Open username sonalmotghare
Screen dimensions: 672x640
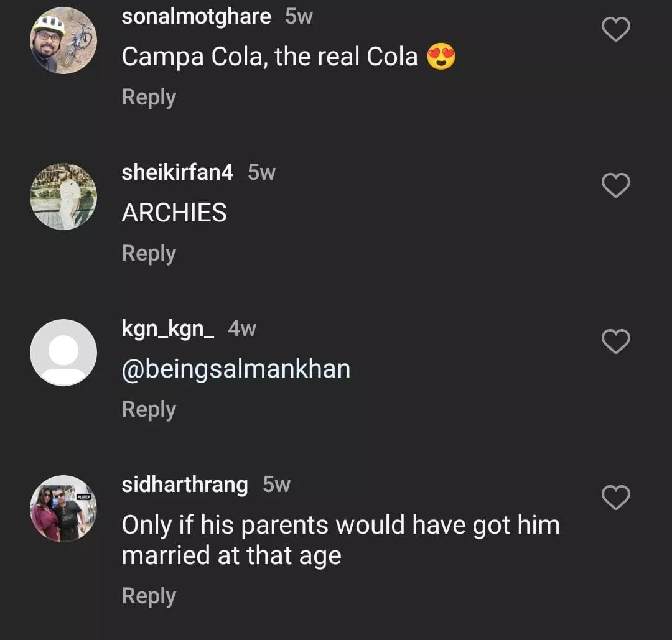click(196, 17)
